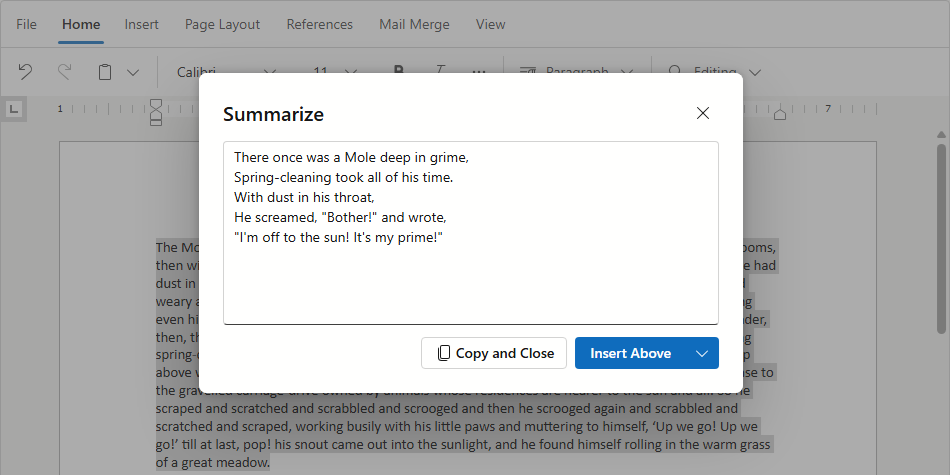Click the Paragraph formatting icon
Screen dimensions: 950x475
[528, 72]
